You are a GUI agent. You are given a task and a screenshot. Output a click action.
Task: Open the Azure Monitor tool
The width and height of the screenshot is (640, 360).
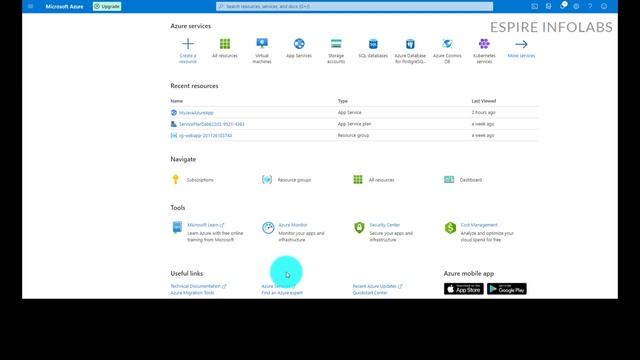pyautogui.click(x=293, y=225)
